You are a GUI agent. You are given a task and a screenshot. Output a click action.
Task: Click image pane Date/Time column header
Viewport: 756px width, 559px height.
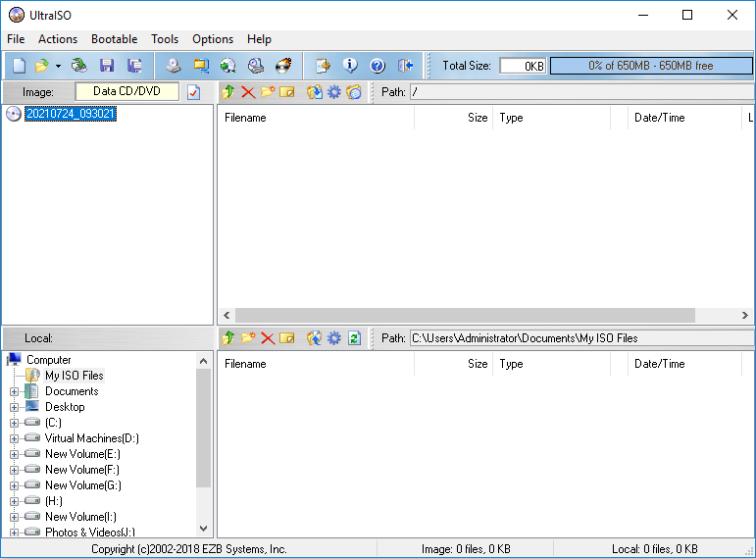pos(684,118)
